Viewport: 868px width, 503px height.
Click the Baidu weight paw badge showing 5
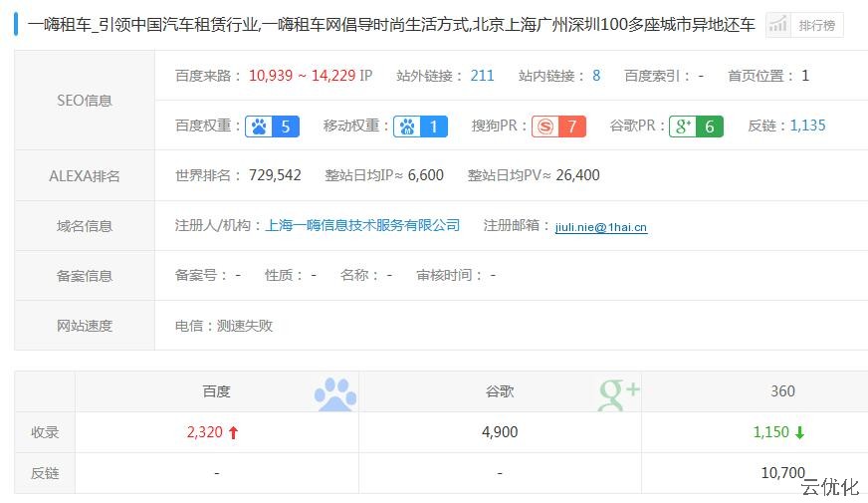(x=272, y=126)
